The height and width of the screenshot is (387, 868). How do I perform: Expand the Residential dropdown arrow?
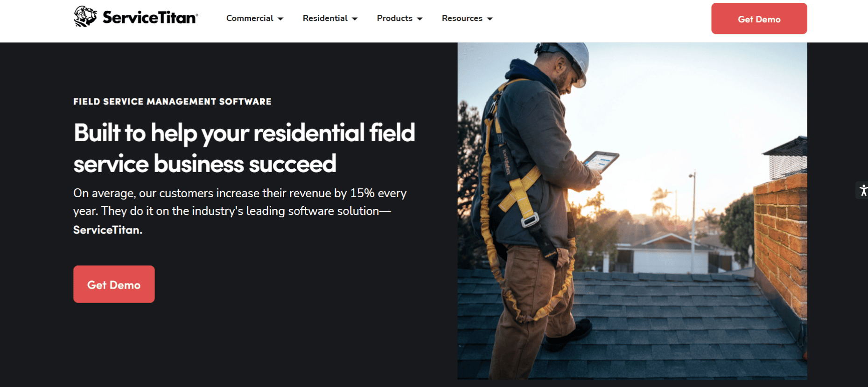(x=355, y=19)
